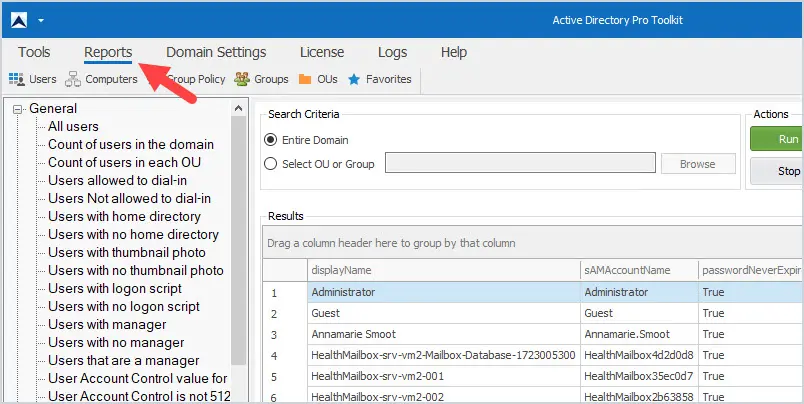Screen dimensions: 804x404
Task: Click the OU or Group path field
Action: pyautogui.click(x=520, y=163)
